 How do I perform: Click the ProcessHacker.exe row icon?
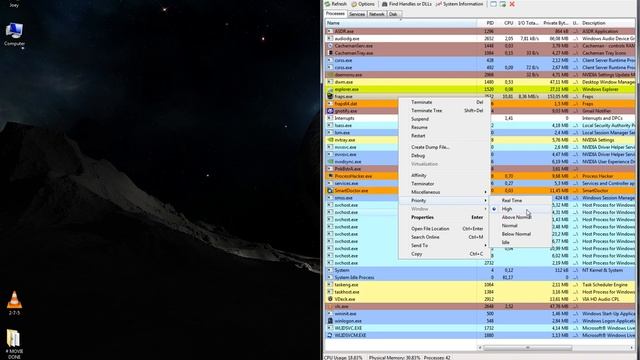coord(330,176)
